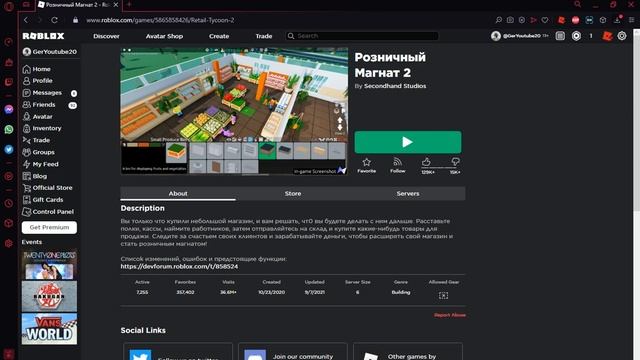This screenshot has height=360, width=640.
Task: Click the padlock site info icon
Action: pos(75,20)
